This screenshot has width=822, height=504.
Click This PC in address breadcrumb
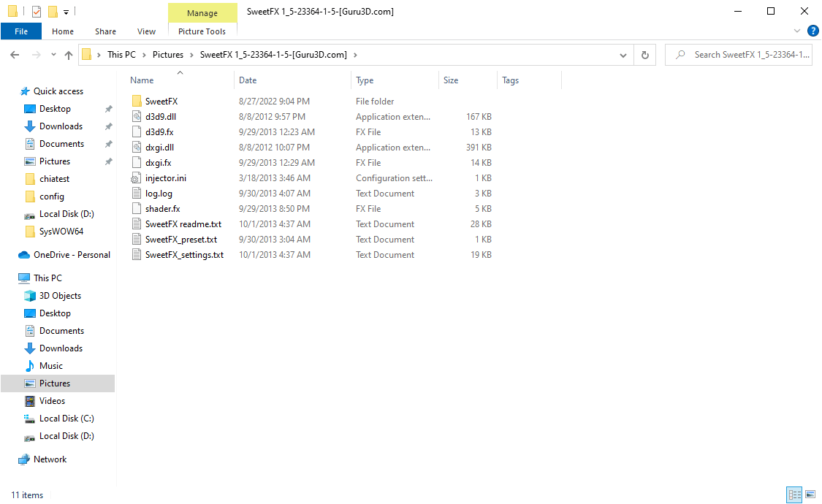121,55
